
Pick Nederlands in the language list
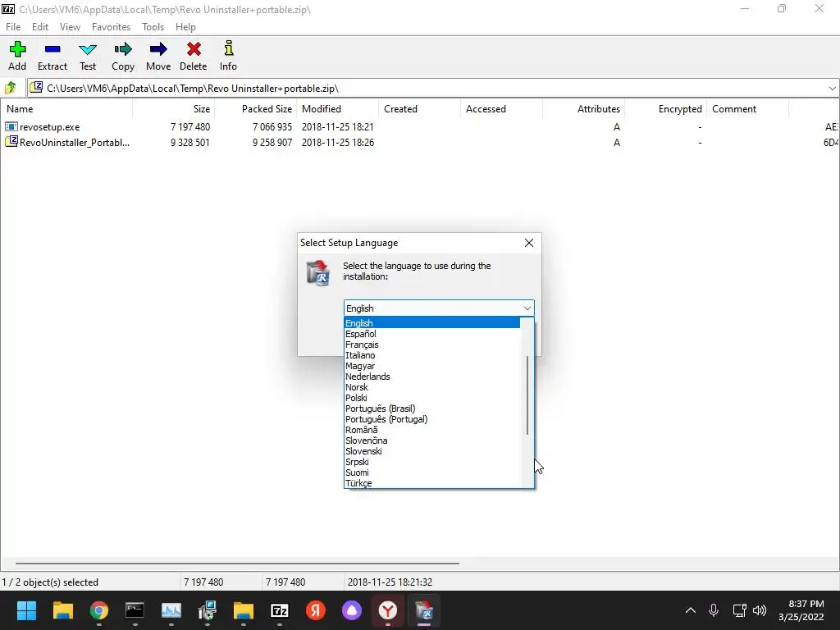tap(431, 377)
